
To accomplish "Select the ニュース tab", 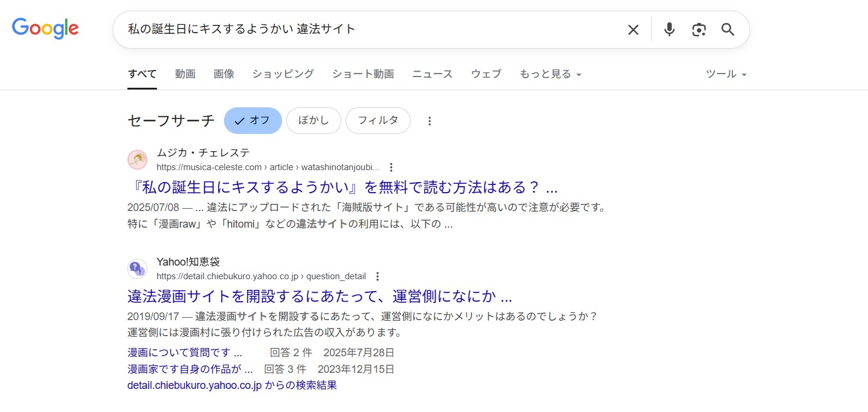I will (432, 74).
